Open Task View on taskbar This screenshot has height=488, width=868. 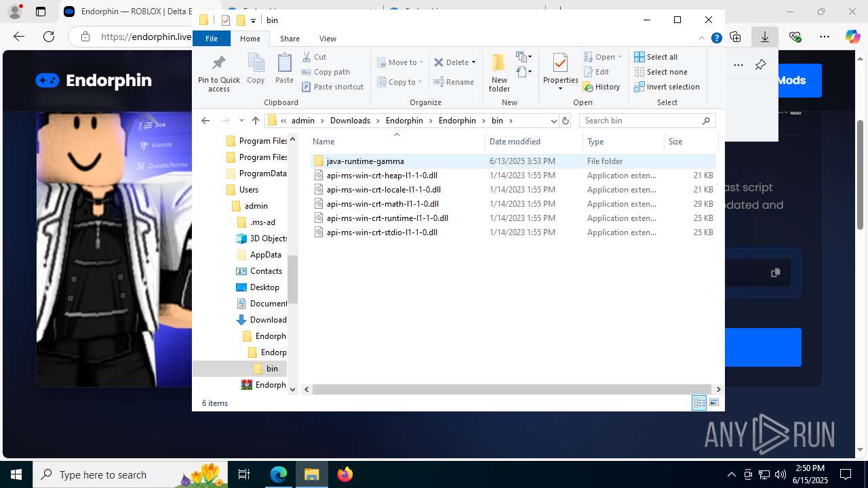pyautogui.click(x=244, y=474)
